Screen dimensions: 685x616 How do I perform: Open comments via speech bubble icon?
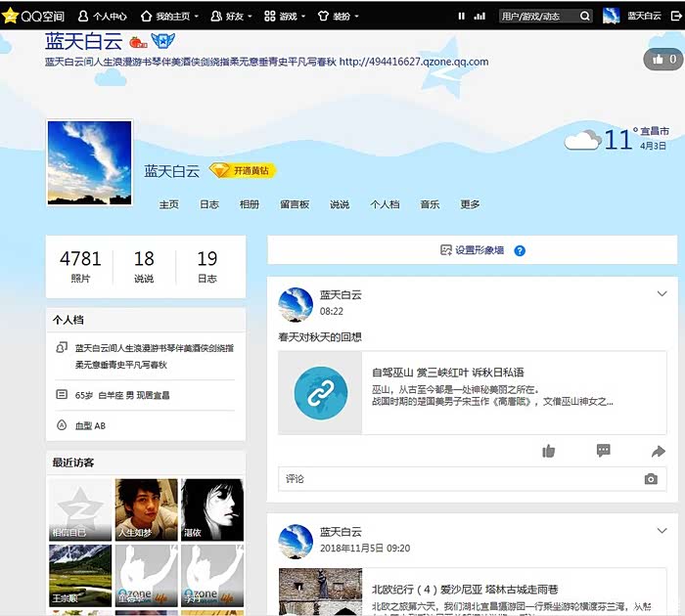click(604, 451)
